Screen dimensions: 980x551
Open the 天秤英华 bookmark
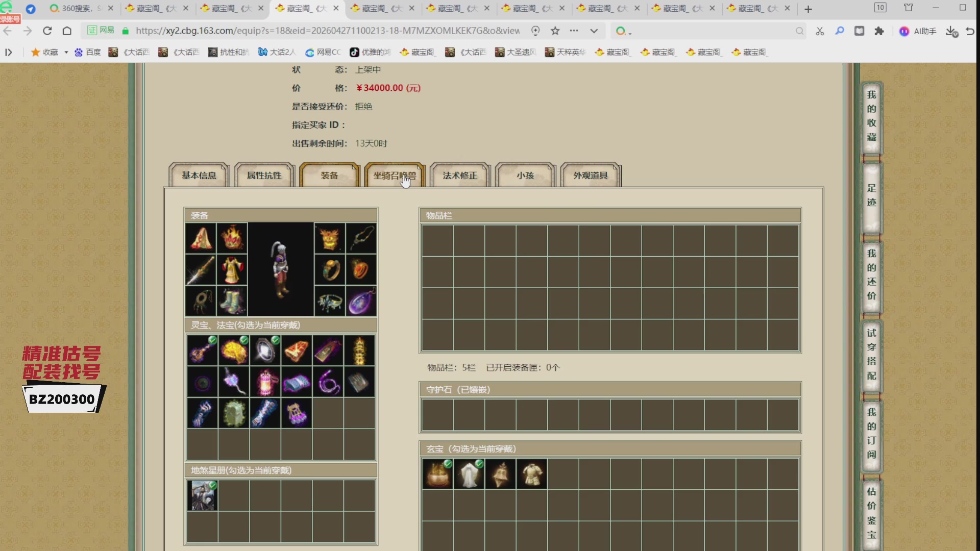pos(566,52)
